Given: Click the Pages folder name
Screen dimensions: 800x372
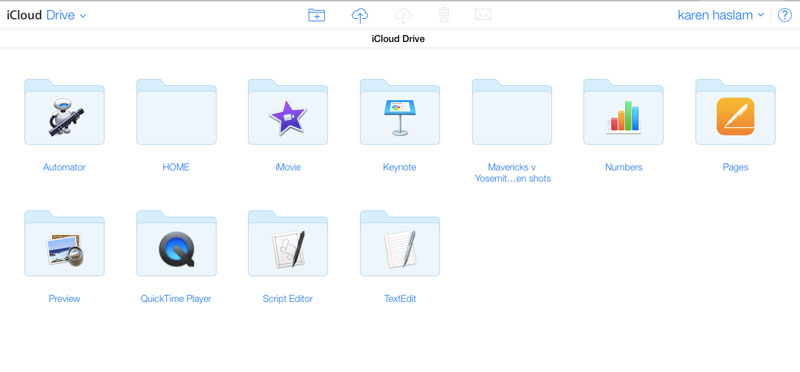Looking at the screenshot, I should [735, 167].
